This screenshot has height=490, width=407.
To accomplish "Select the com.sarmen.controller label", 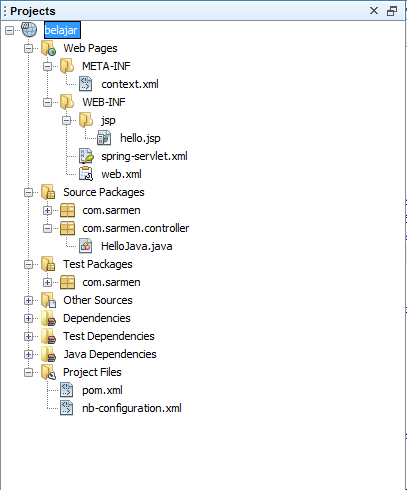I will [136, 228].
